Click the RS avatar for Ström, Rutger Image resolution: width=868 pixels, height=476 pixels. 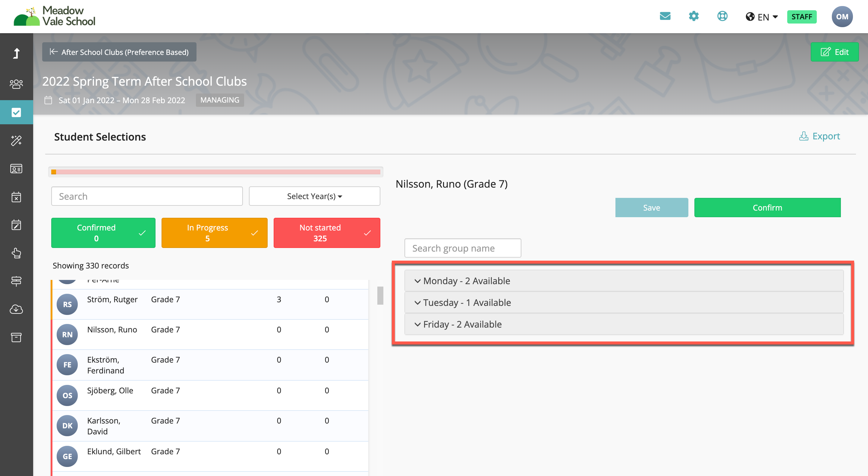point(67,304)
